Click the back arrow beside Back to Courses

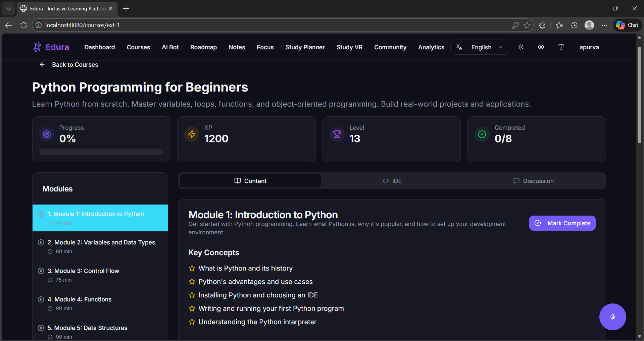click(x=42, y=65)
